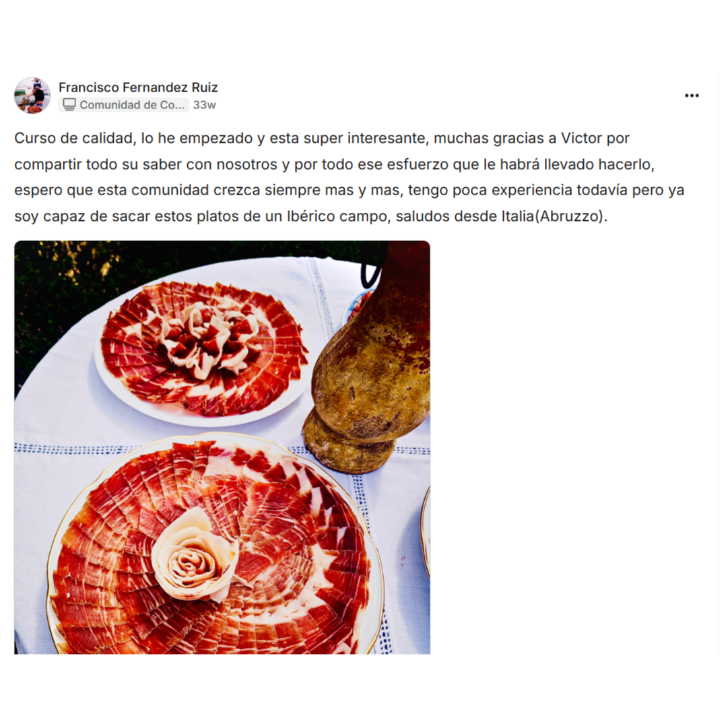The height and width of the screenshot is (728, 728).
Task: Click the fat rose centerpiece on the bottom plate
Action: (x=195, y=555)
